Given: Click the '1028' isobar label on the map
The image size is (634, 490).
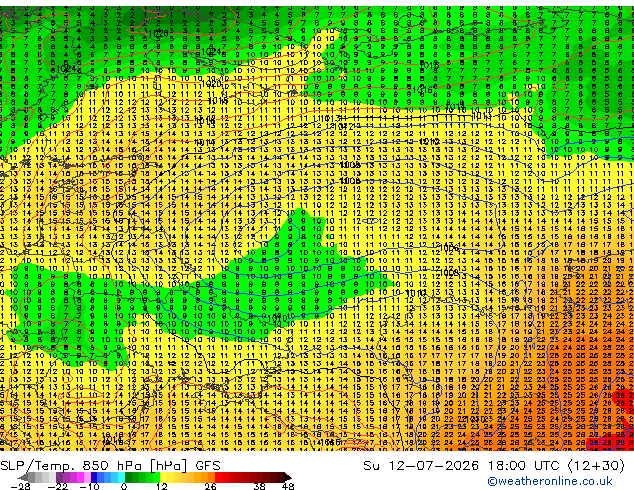Looking at the screenshot, I should click(158, 33).
